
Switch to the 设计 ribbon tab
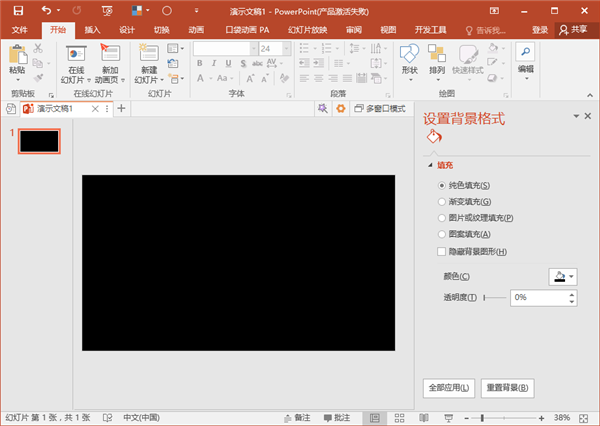pyautogui.click(x=127, y=30)
